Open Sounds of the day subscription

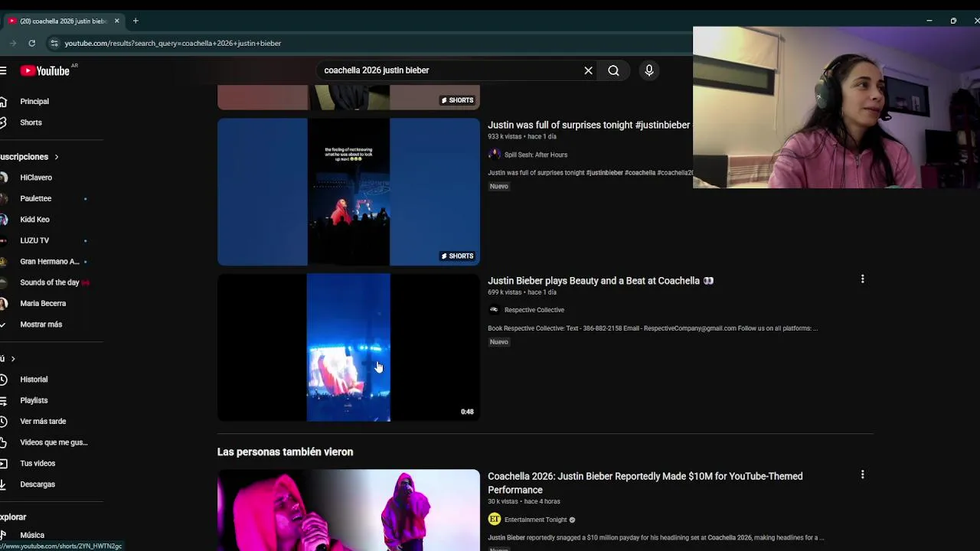50,282
